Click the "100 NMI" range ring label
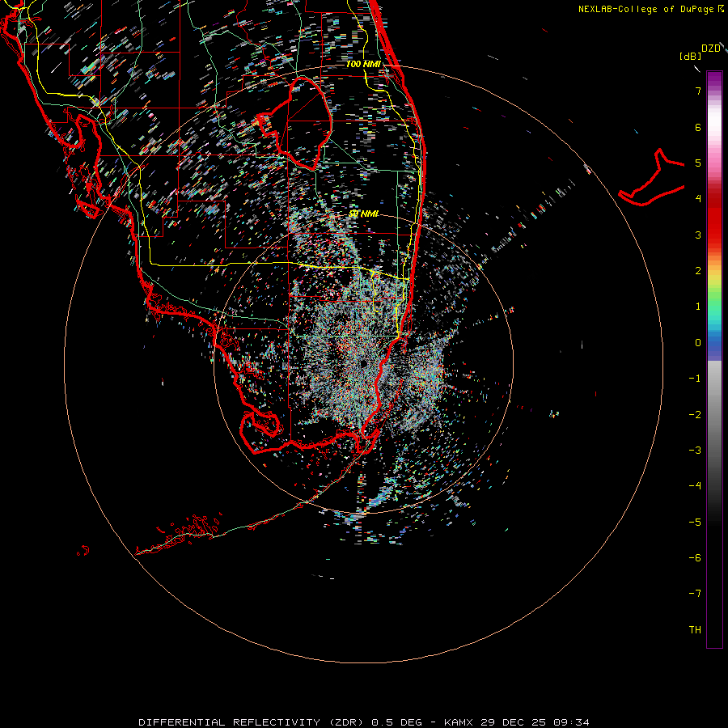 pos(363,64)
